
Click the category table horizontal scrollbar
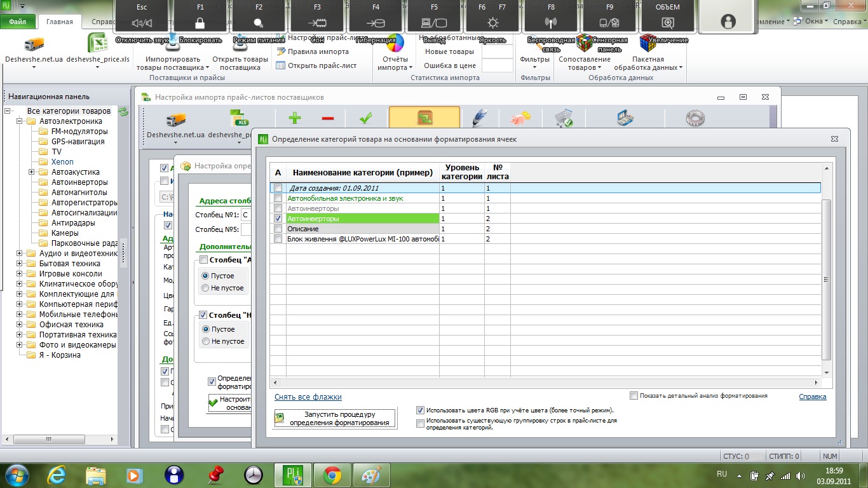click(545, 382)
